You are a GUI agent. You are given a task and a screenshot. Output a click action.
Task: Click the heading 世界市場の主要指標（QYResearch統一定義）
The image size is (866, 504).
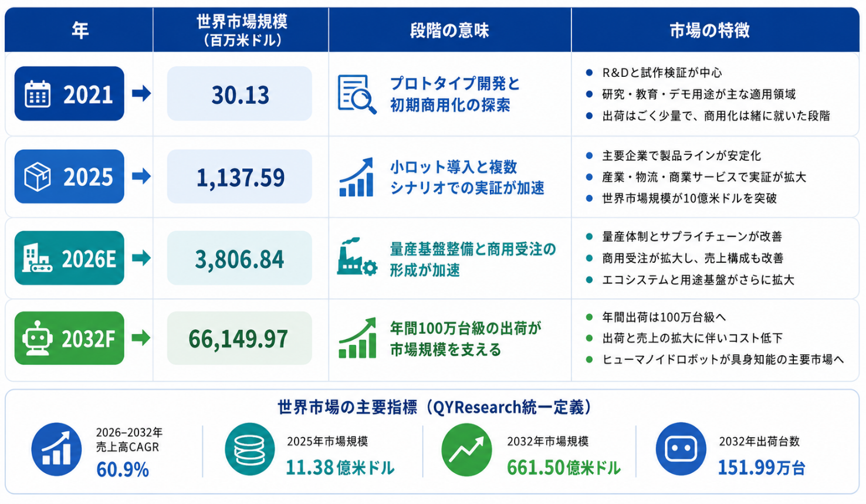click(435, 407)
